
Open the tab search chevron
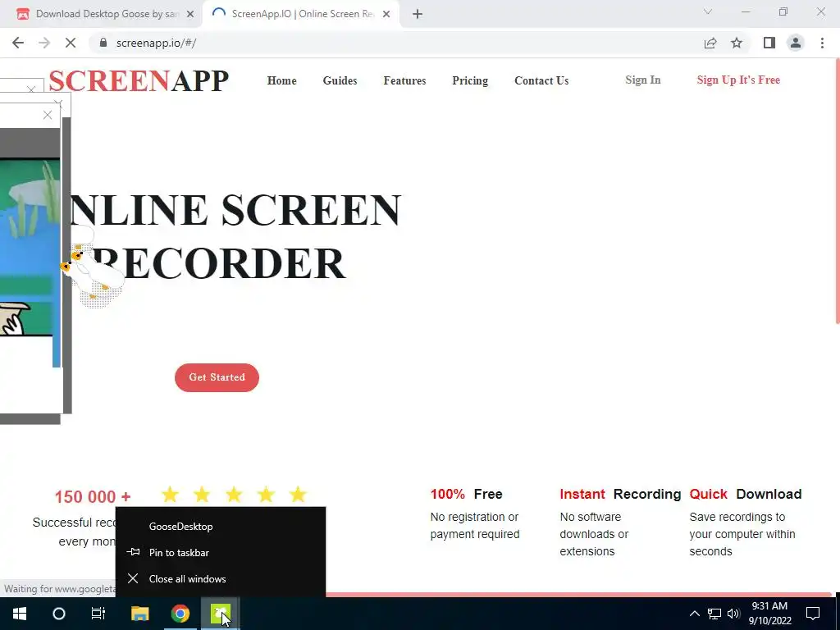click(708, 11)
